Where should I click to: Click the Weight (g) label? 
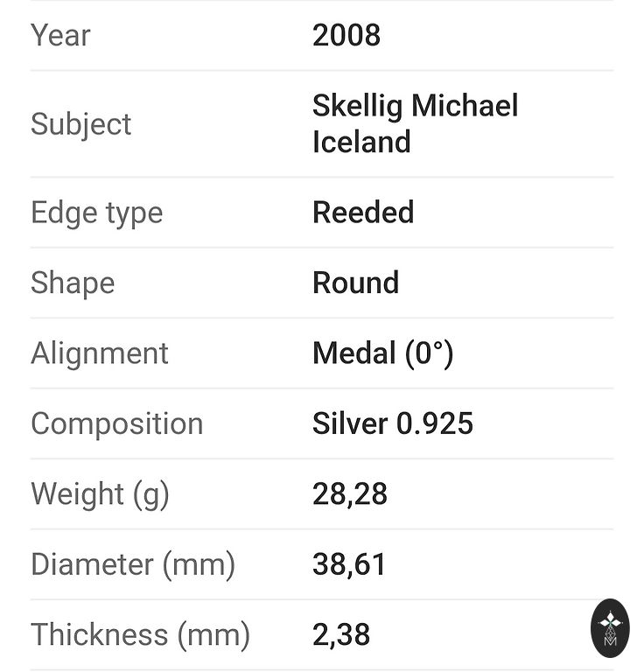click(x=100, y=494)
